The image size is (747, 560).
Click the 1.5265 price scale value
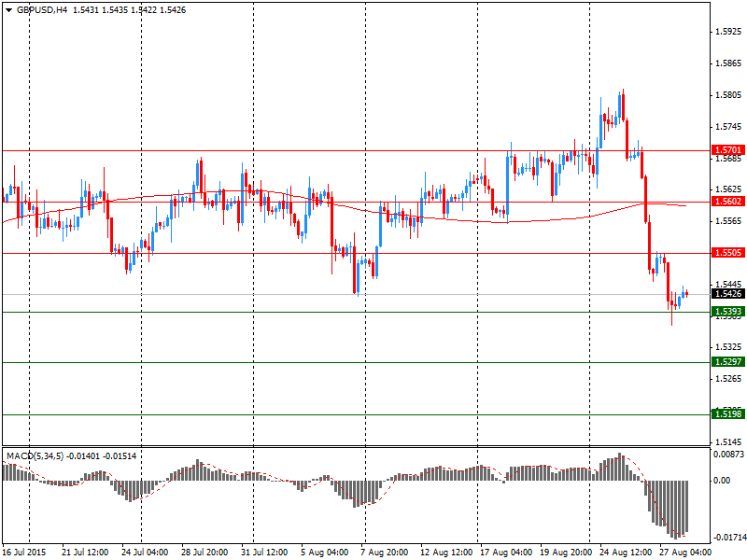pyautogui.click(x=728, y=379)
